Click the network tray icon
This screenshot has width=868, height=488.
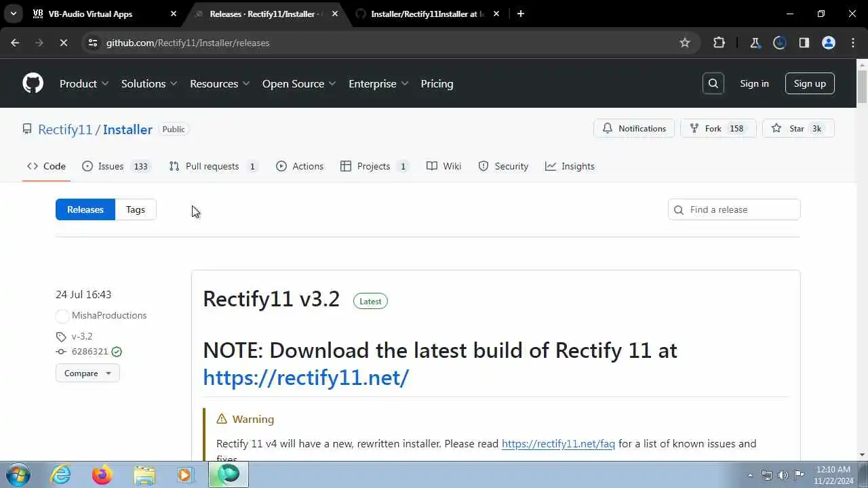[767, 475]
